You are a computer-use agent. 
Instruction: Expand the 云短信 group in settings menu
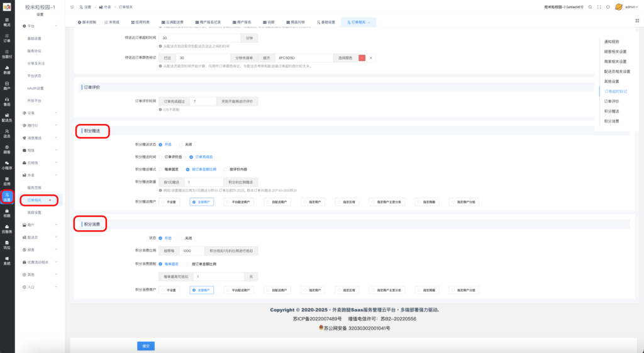point(40,163)
